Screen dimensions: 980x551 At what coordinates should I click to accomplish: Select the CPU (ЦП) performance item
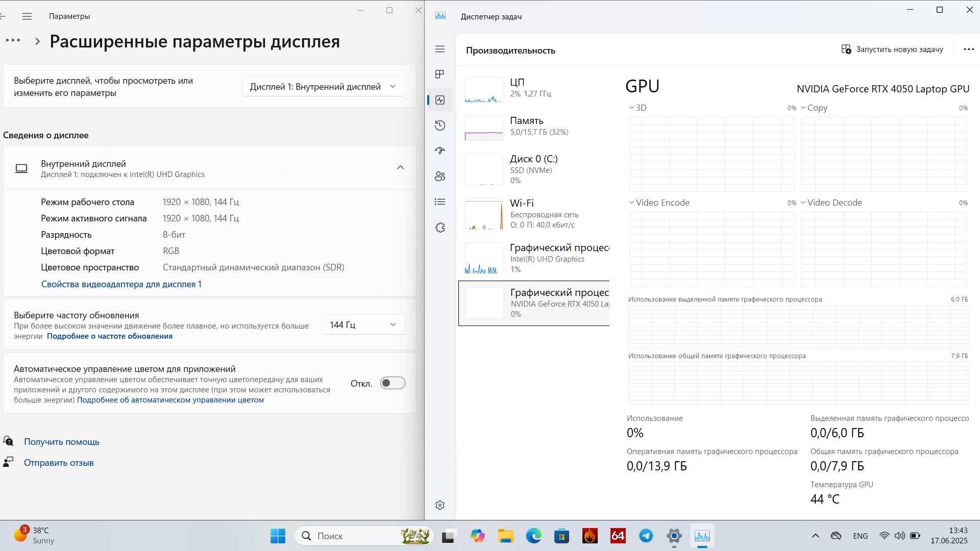point(534,89)
